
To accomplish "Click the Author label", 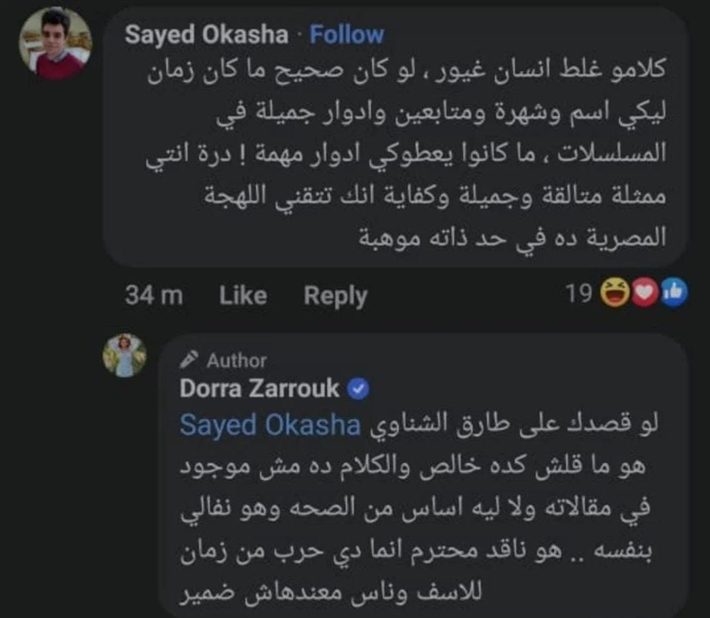I will 237,361.
